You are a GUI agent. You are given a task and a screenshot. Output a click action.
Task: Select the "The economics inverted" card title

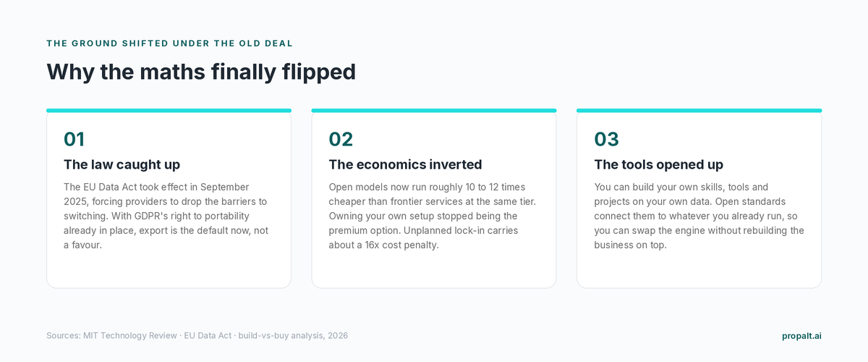point(405,164)
